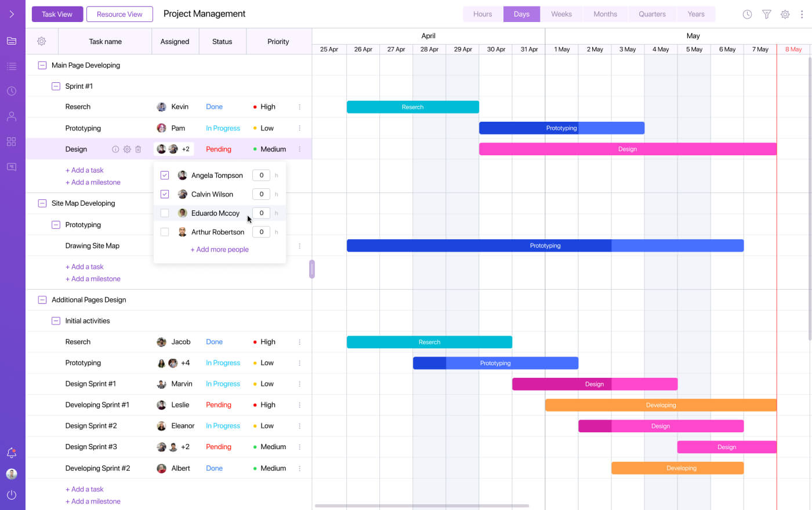The image size is (812, 510).
Task: Click the notifications bell in the left sidebar
Action: (12, 453)
